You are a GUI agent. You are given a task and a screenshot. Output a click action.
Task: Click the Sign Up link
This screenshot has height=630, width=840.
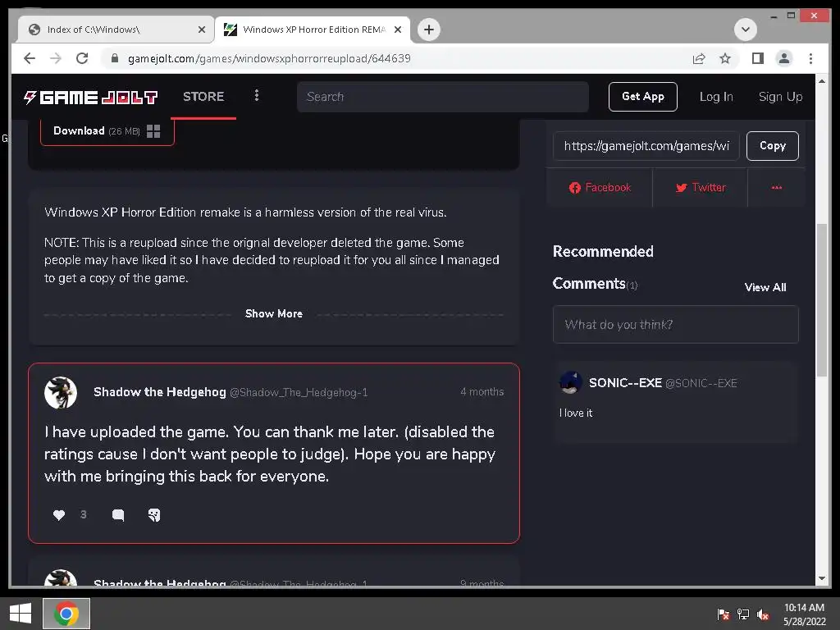pos(781,97)
